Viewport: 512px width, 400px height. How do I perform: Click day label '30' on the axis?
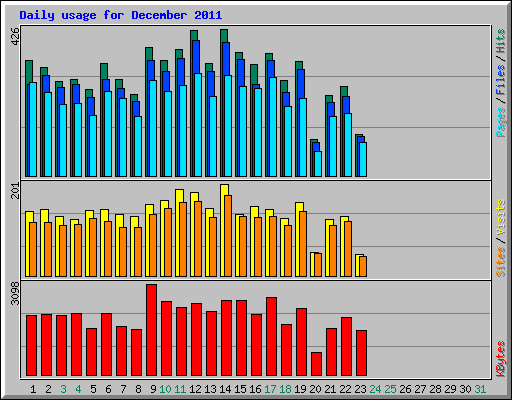[x=465, y=389]
